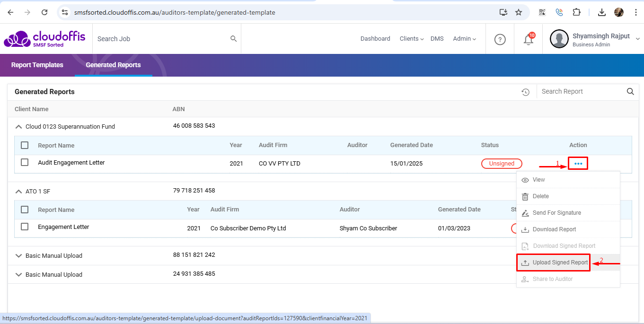The height and width of the screenshot is (324, 644).
Task: Click the Search Report magnifier icon
Action: pos(630,92)
